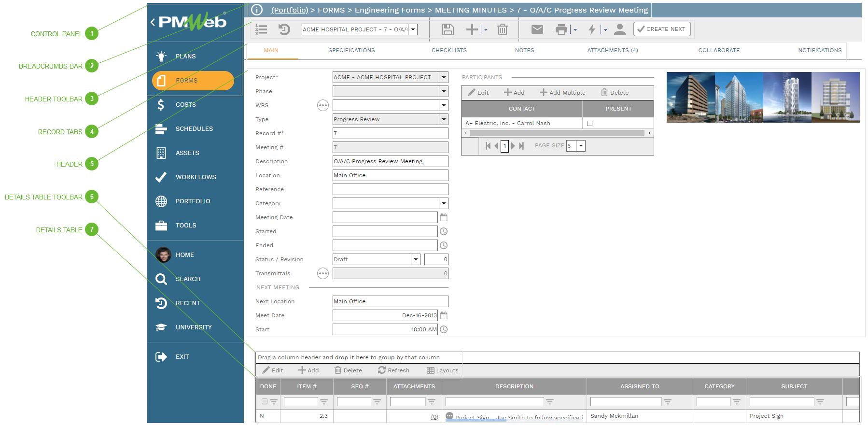The width and height of the screenshot is (868, 425).
Task: Open Search in the control panel
Action: pos(188,279)
